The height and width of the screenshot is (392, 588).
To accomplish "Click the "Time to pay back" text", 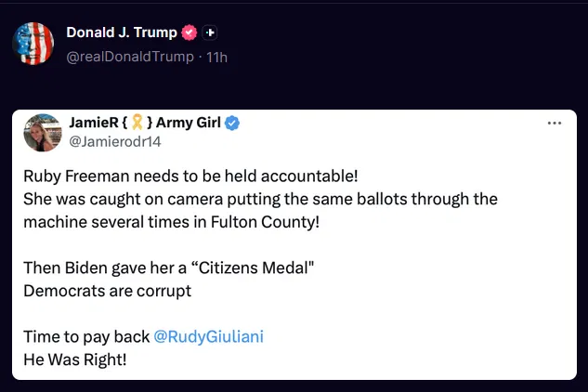I will tap(85, 336).
